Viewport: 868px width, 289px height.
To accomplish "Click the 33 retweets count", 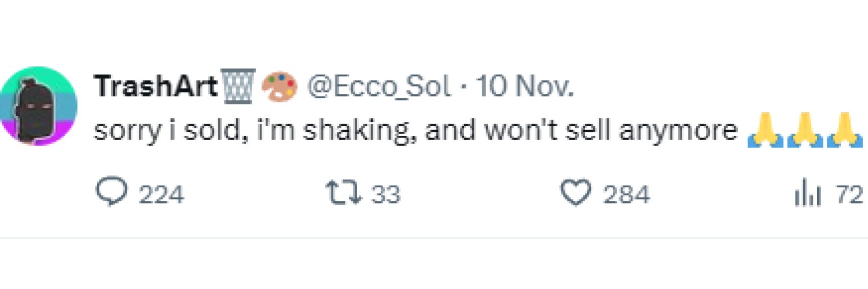I will coord(385,195).
